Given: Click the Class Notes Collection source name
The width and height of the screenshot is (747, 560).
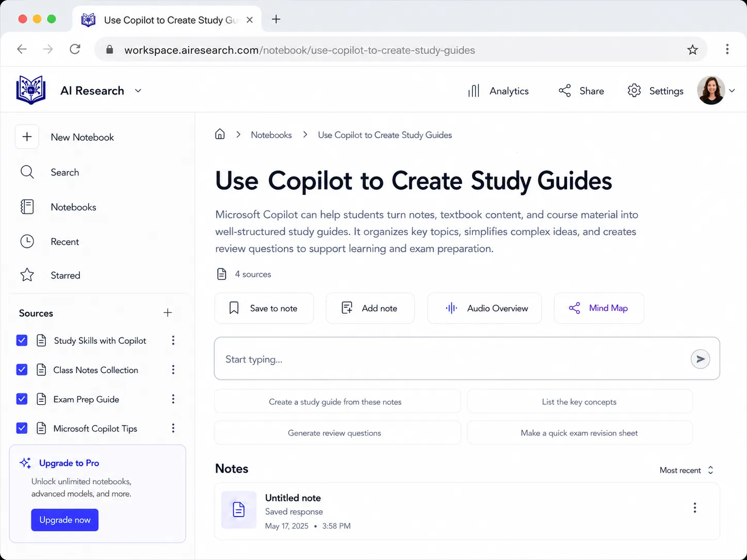Looking at the screenshot, I should [x=95, y=370].
